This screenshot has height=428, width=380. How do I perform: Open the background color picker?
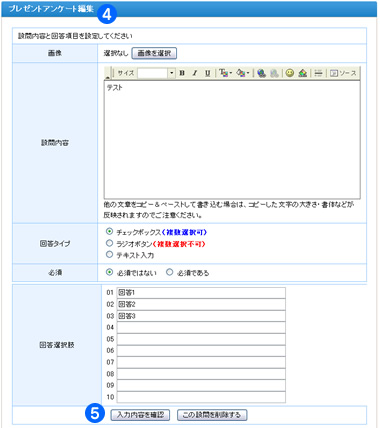click(243, 73)
